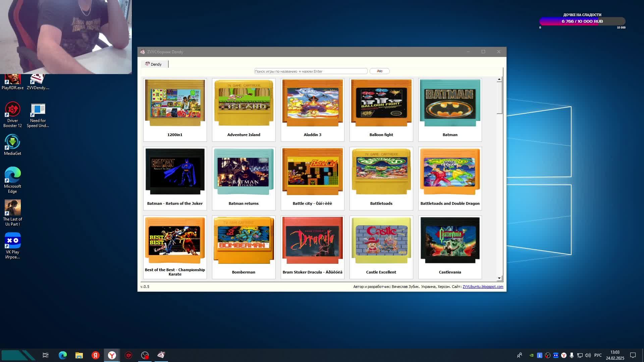
Task: Open the notification center
Action: pos(633,355)
